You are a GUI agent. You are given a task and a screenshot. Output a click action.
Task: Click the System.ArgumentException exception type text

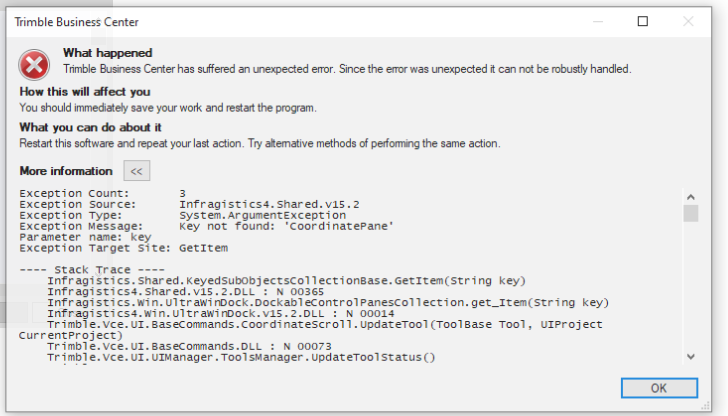click(262, 215)
